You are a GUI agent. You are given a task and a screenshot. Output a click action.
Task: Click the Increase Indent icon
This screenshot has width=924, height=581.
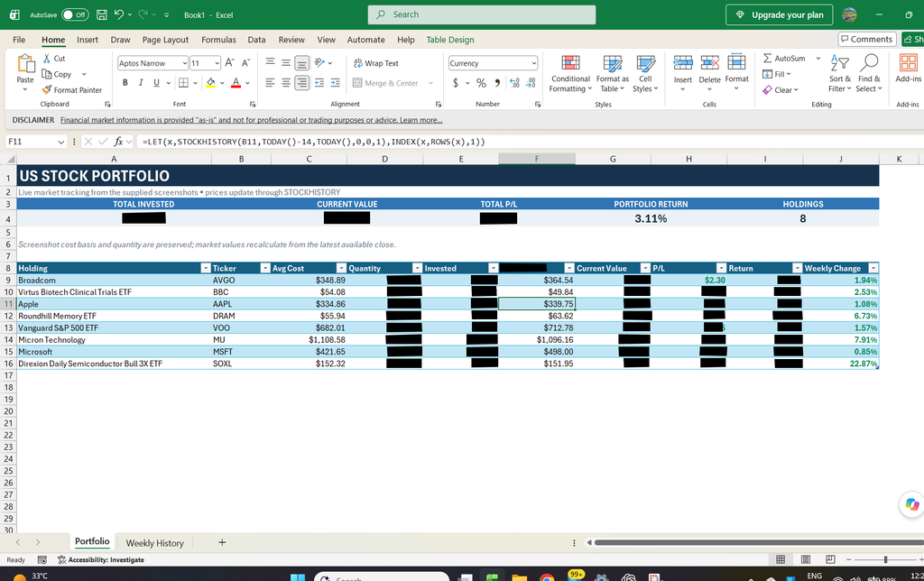336,83
